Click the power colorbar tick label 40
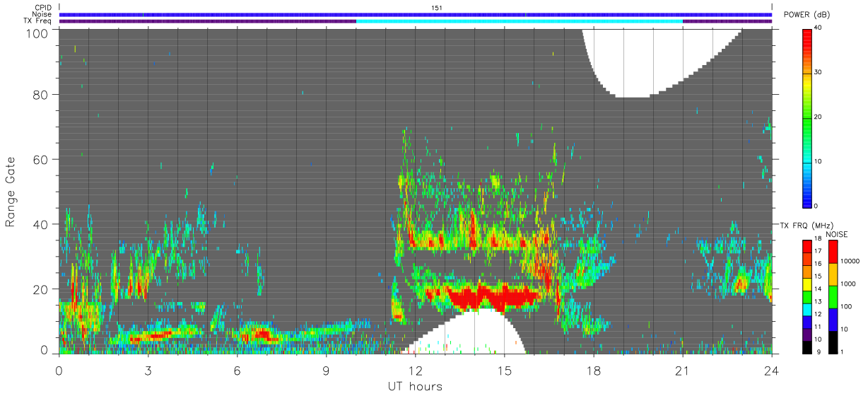 (x=818, y=27)
